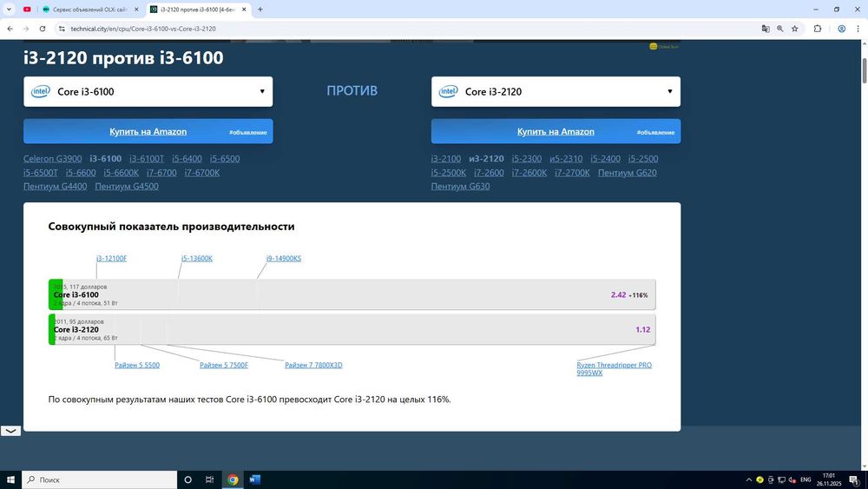Open the tab search dropdown arrow
The height and width of the screenshot is (489, 868).
pos(9,10)
